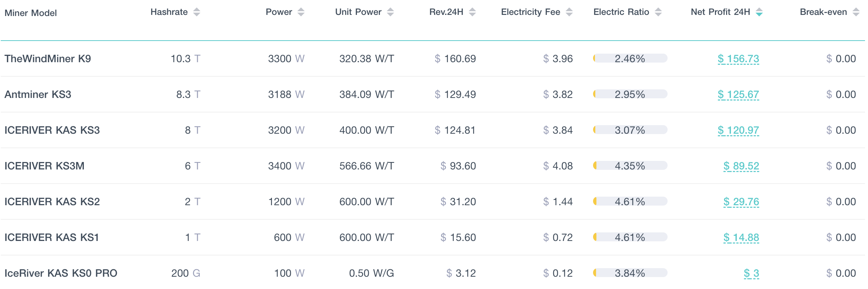Open net profit $ 125.67 link
Screen dimensions: 868x289
tap(738, 95)
